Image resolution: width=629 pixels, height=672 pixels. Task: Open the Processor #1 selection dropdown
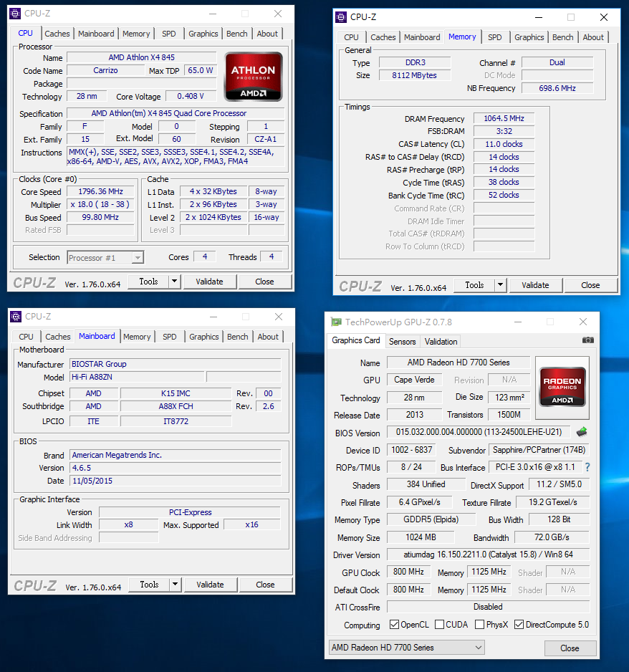click(105, 258)
